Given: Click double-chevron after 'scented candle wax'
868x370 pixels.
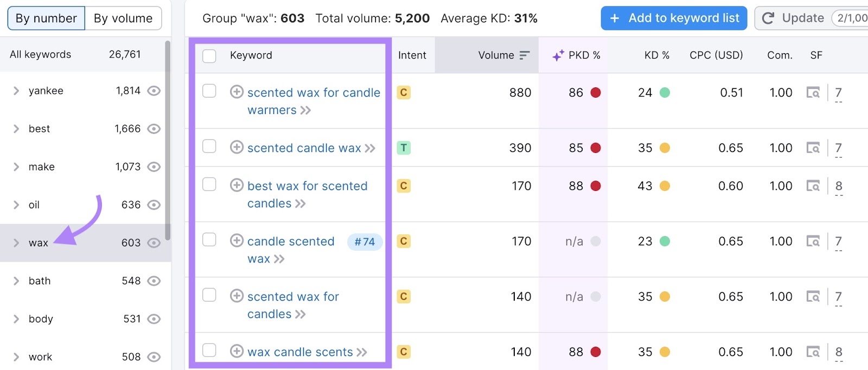Looking at the screenshot, I should pyautogui.click(x=370, y=149).
